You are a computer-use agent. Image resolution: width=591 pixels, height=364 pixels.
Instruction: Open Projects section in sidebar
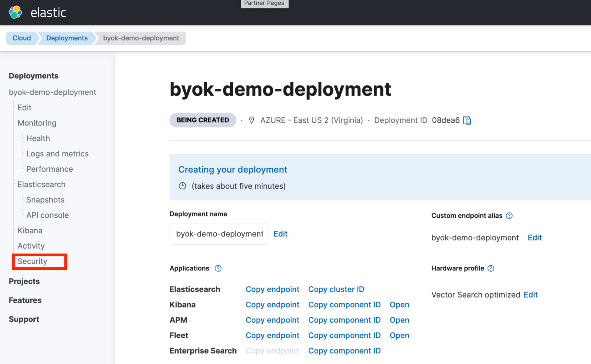[24, 281]
